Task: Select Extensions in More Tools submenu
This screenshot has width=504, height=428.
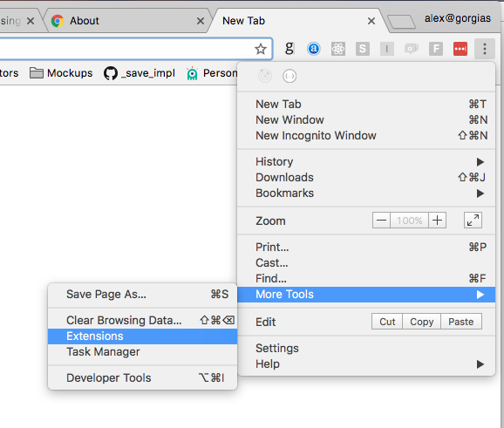Action: 142,336
